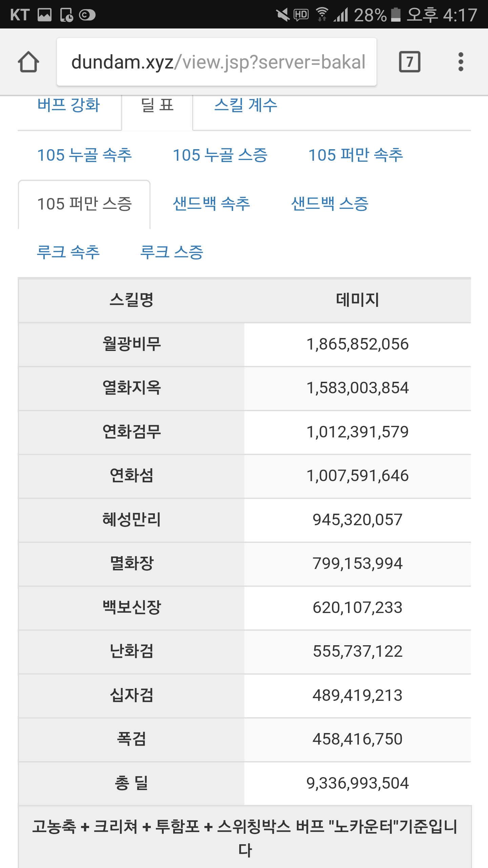Select the 105 퍼만 스증 tab

[x=84, y=204]
